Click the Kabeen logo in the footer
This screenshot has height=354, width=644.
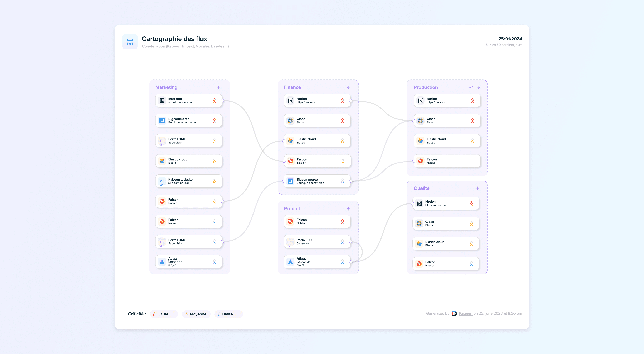pyautogui.click(x=454, y=313)
